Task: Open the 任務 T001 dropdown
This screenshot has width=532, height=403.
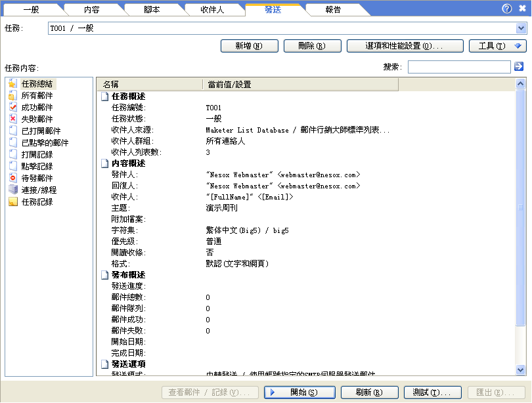Action: (521, 29)
